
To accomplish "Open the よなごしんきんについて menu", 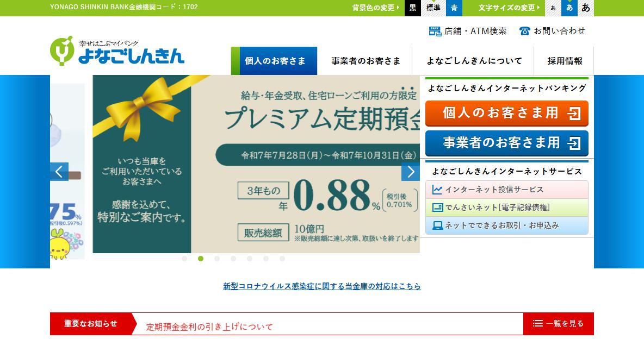I will (x=473, y=61).
